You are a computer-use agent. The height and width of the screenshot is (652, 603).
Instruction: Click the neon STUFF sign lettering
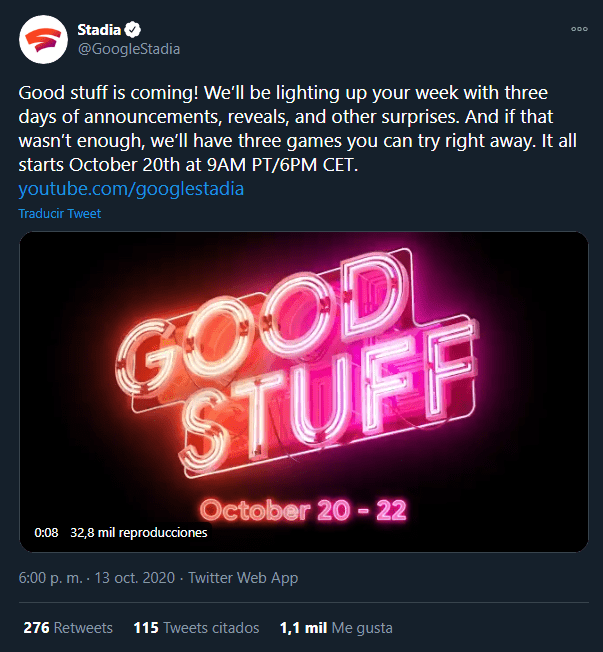pyautogui.click(x=329, y=399)
